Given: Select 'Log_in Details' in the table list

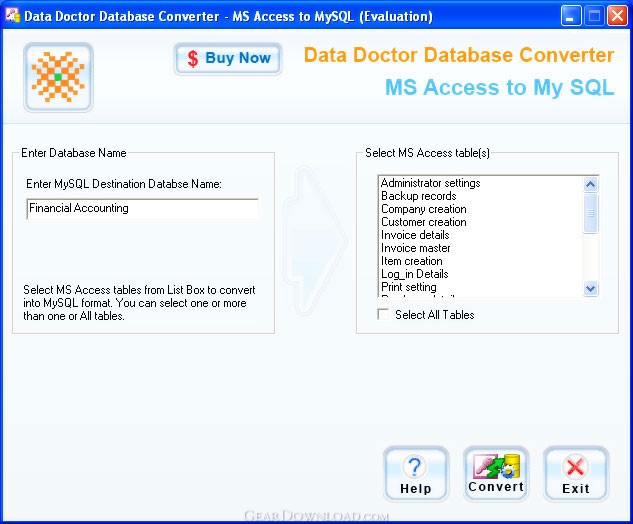Looking at the screenshot, I should click(481, 274).
